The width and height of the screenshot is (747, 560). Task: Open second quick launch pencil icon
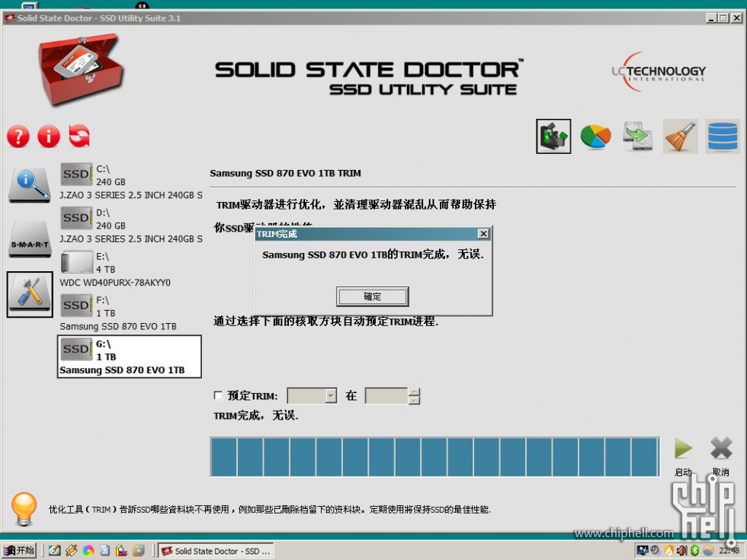click(72, 550)
